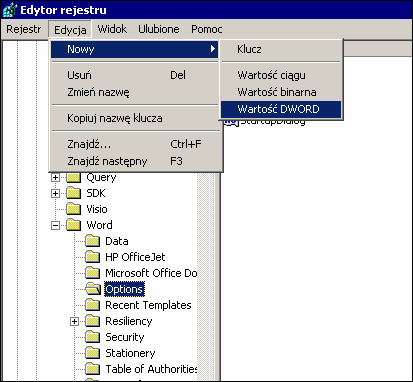Expand the Resiliency tree node
Viewport: 413px width, 382px height.
pos(74,322)
